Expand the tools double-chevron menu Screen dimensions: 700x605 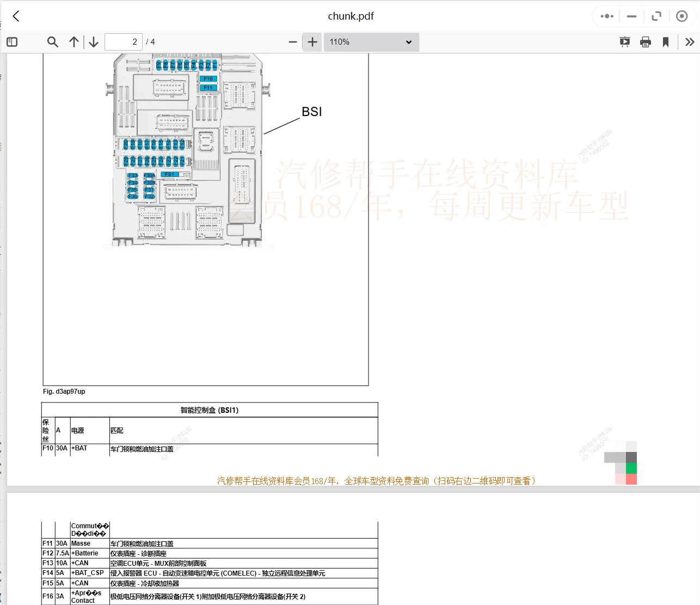[690, 42]
